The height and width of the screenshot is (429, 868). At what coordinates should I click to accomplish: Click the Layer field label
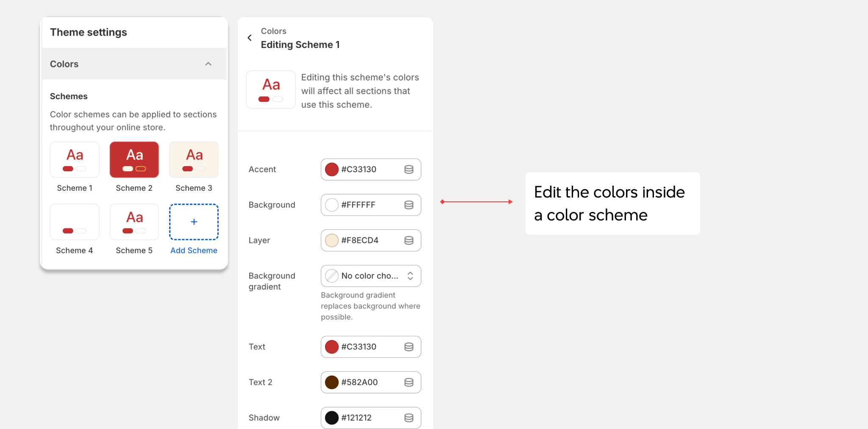coord(259,240)
